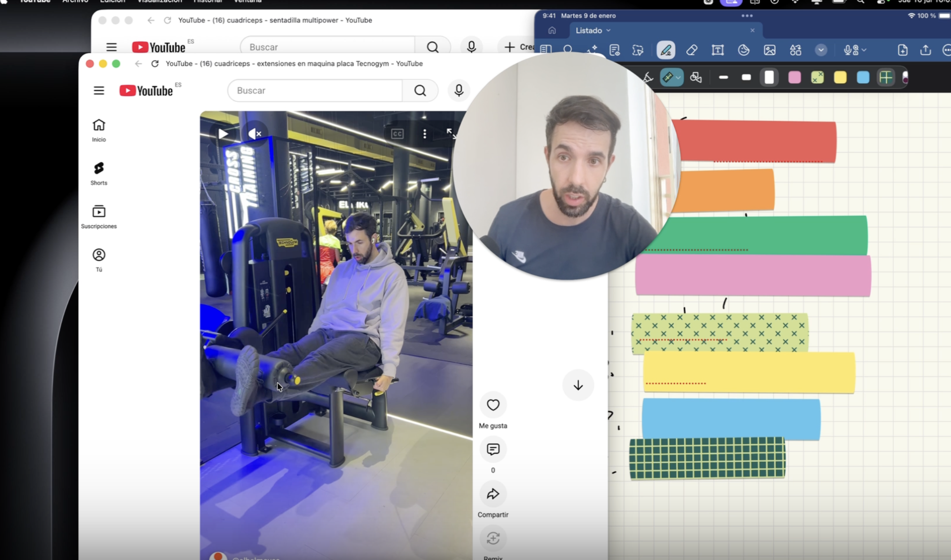The image size is (951, 560).
Task: Open the Tú section in the sidebar
Action: tap(99, 260)
